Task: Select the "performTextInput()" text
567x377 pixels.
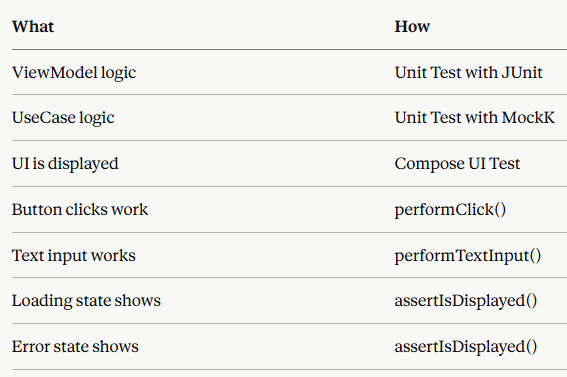Action: [468, 256]
